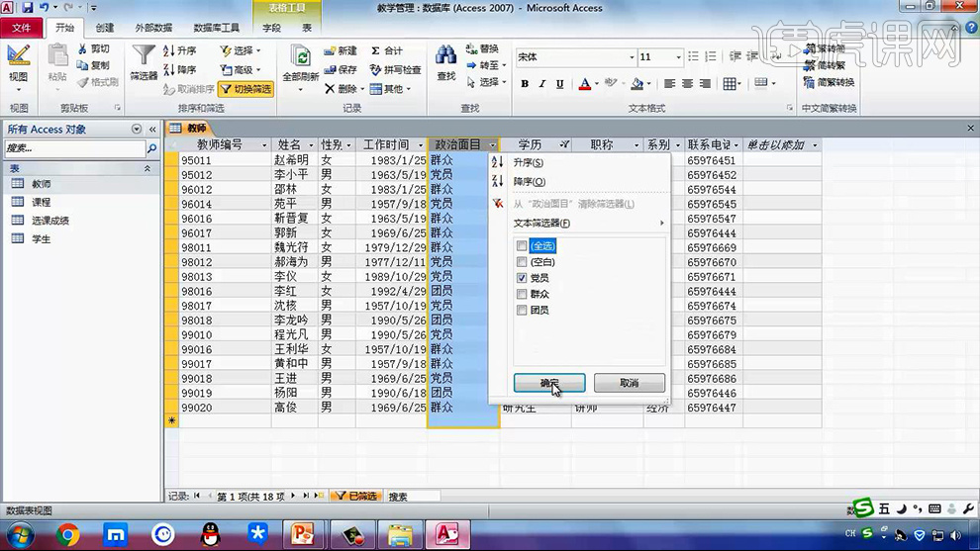The height and width of the screenshot is (551, 980).
Task: Apply bold formatting with B icon
Action: (525, 84)
